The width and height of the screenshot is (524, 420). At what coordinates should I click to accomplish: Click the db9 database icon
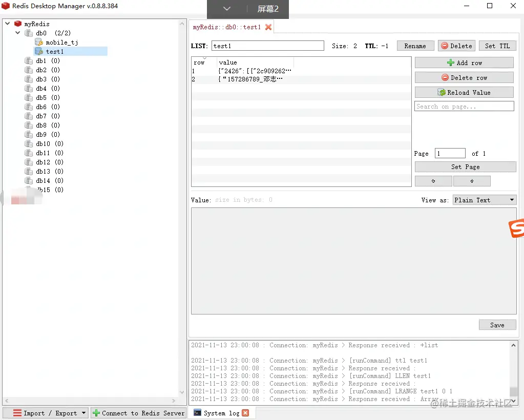pos(29,134)
